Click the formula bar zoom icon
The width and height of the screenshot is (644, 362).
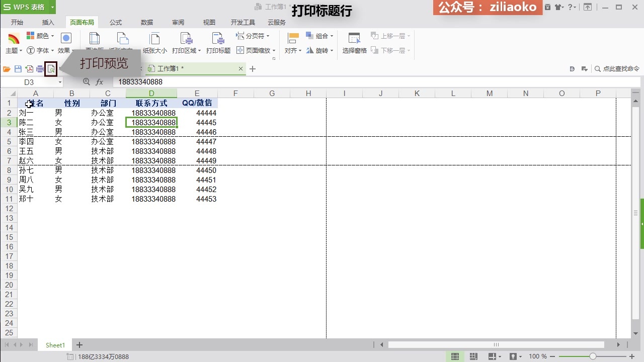click(87, 82)
